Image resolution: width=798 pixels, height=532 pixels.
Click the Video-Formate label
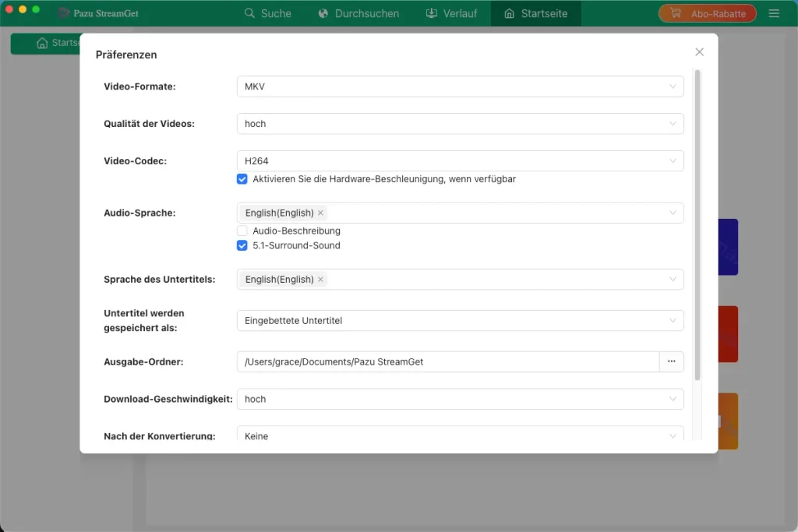pos(140,86)
